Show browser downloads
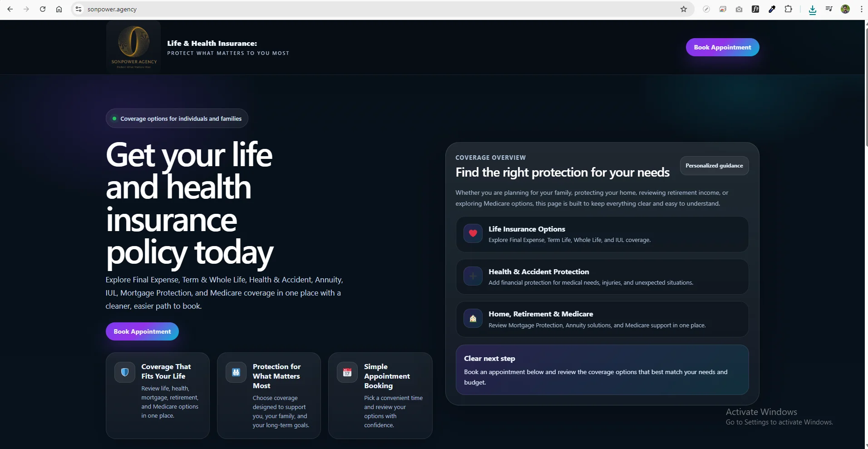Screen dimensions: 868x449 [813, 10]
